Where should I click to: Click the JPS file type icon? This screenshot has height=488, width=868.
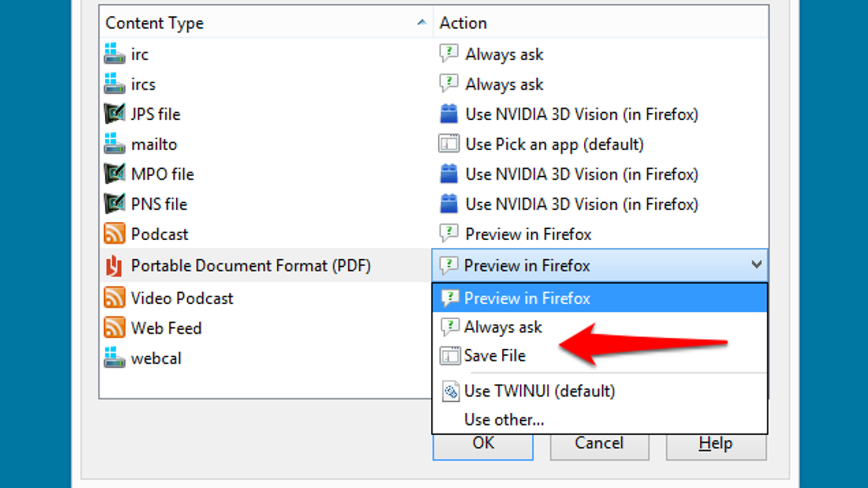tap(114, 114)
